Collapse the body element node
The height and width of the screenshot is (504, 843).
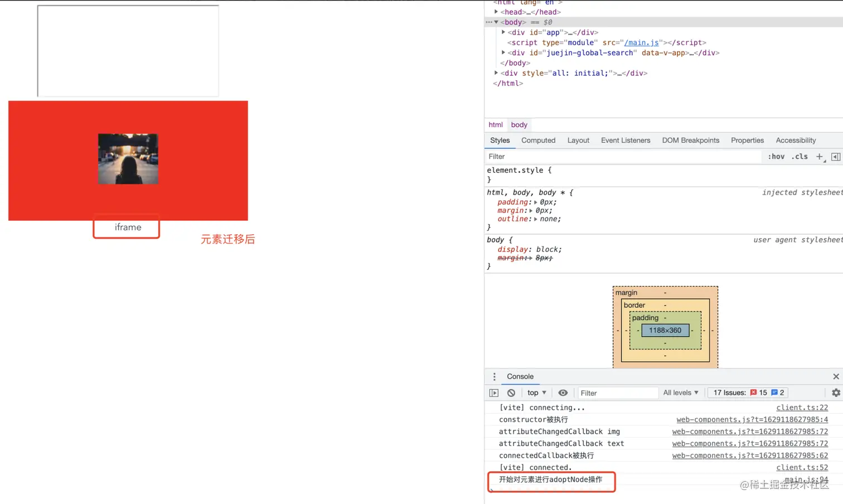tap(496, 22)
